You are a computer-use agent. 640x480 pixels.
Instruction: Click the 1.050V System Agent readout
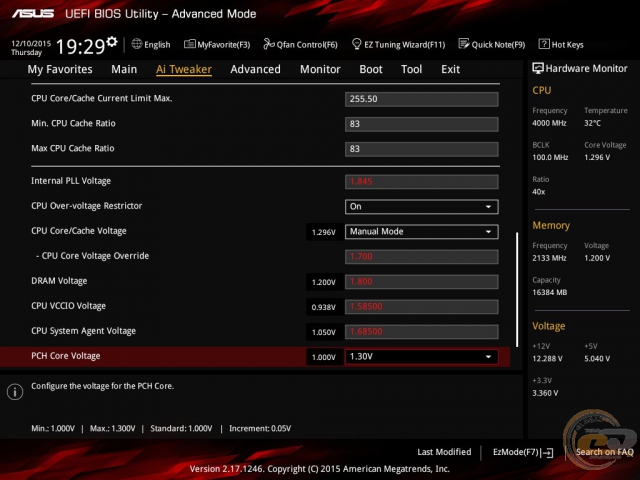(324, 332)
